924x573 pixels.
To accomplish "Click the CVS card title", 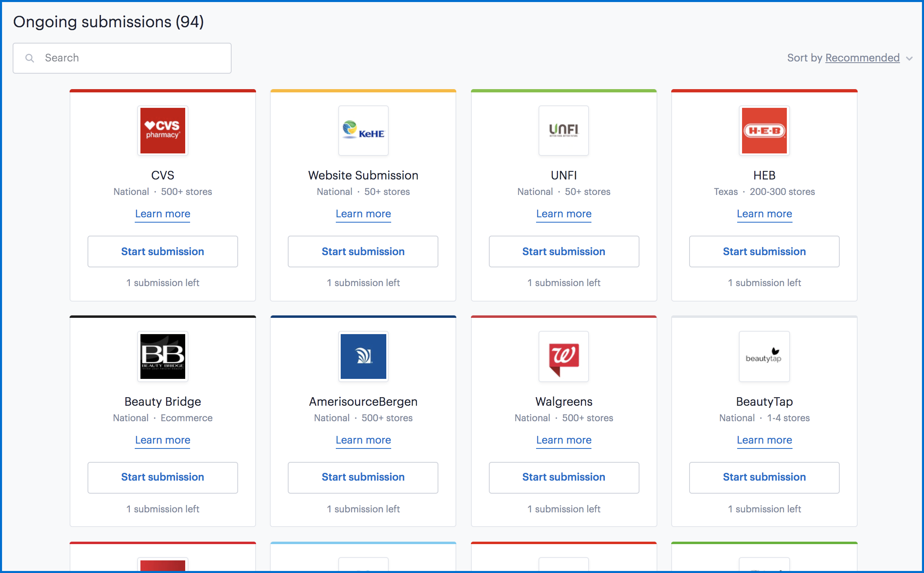I will click(x=163, y=175).
